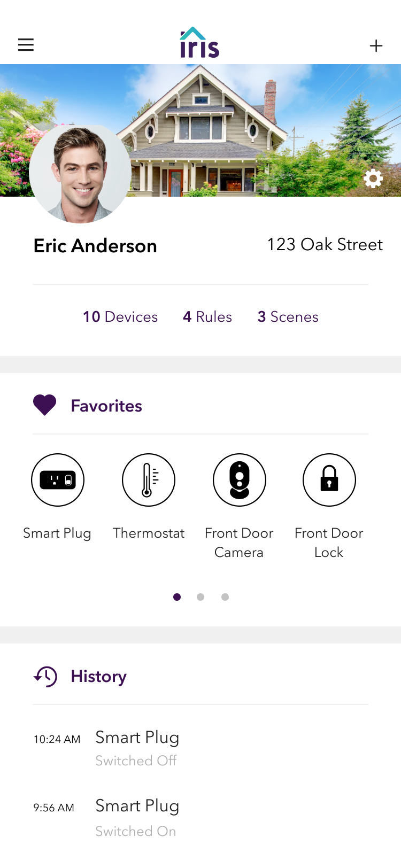401x868 pixels.
Task: Show the 4 Rules section
Action: click(207, 317)
